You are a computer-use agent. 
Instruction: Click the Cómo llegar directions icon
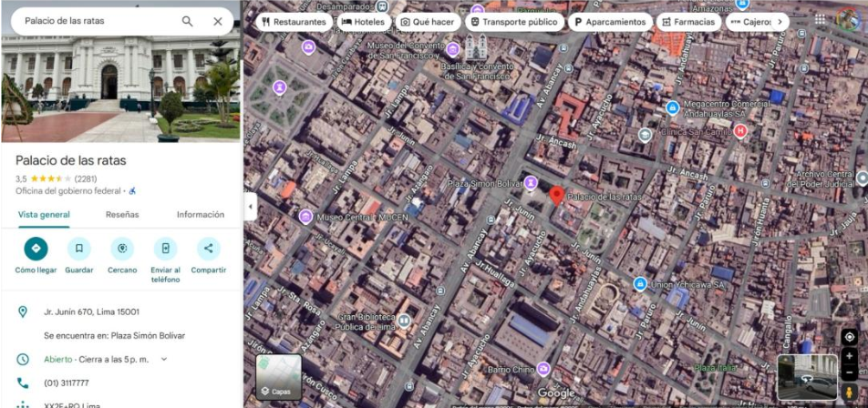pos(36,248)
